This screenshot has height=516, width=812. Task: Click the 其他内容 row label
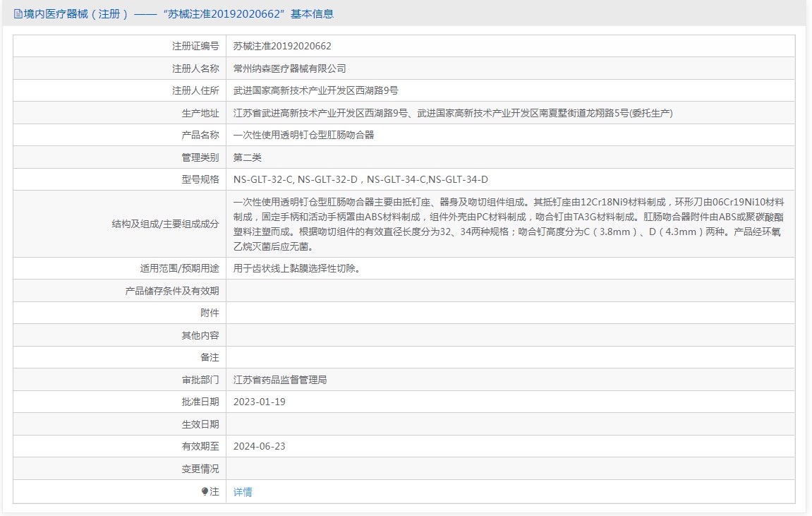(200, 335)
